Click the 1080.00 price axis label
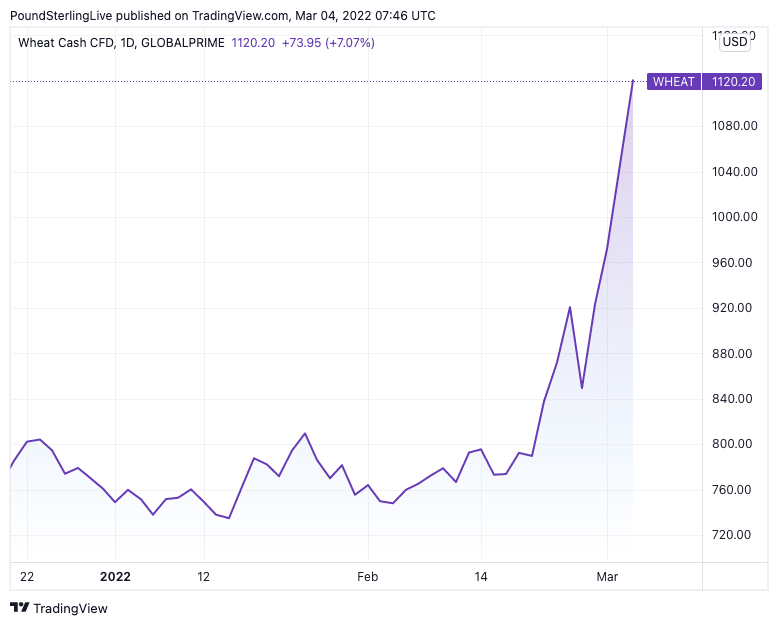Viewport: 778px width, 625px height. point(732,126)
